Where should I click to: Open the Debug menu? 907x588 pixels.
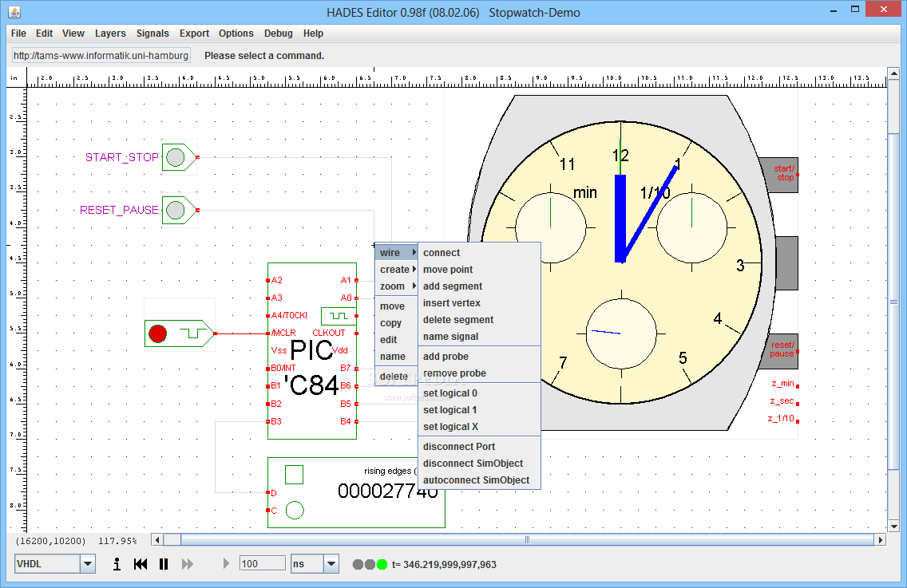click(278, 34)
